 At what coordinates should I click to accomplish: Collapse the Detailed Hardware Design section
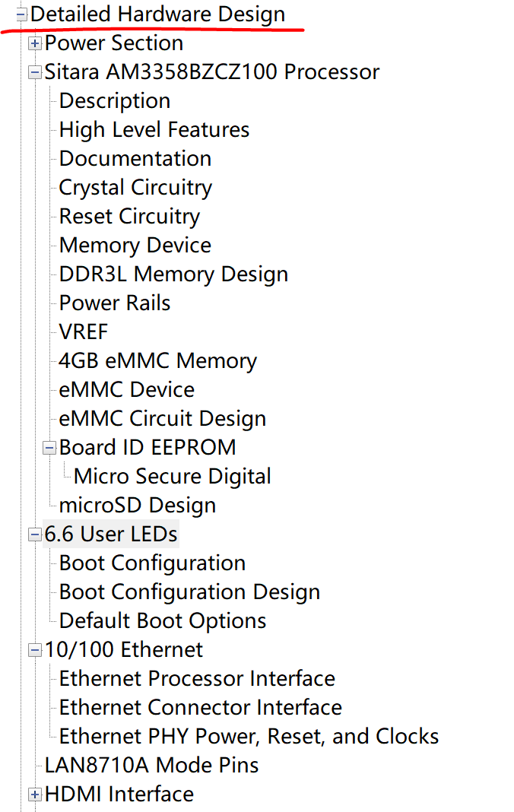[x=21, y=14]
